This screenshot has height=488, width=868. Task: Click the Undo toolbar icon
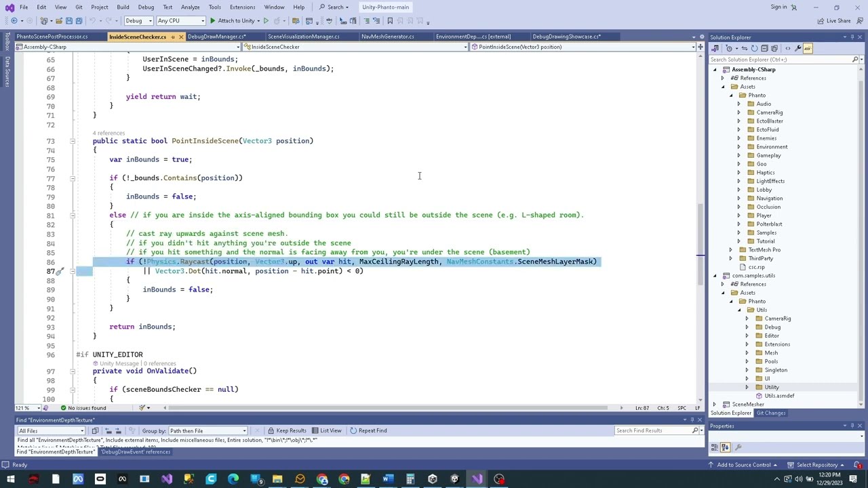tap(92, 20)
